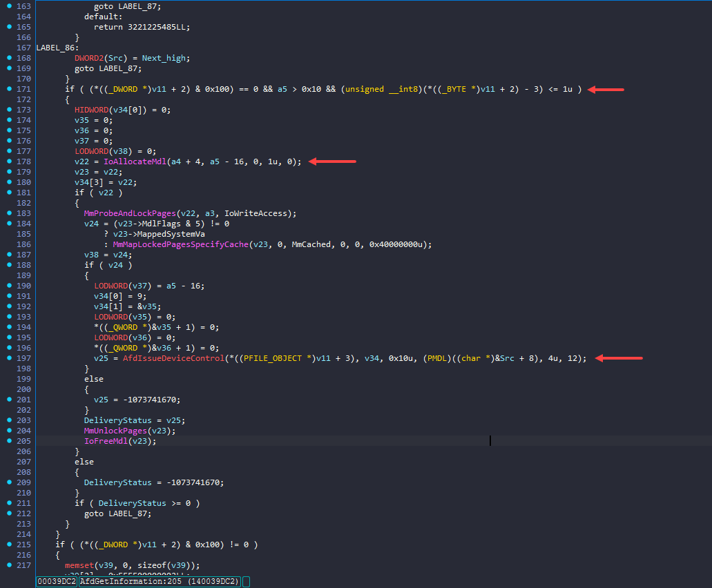The image size is (712, 588).
Task: Toggle the line 217 breakpoint dot
Action: (9, 565)
